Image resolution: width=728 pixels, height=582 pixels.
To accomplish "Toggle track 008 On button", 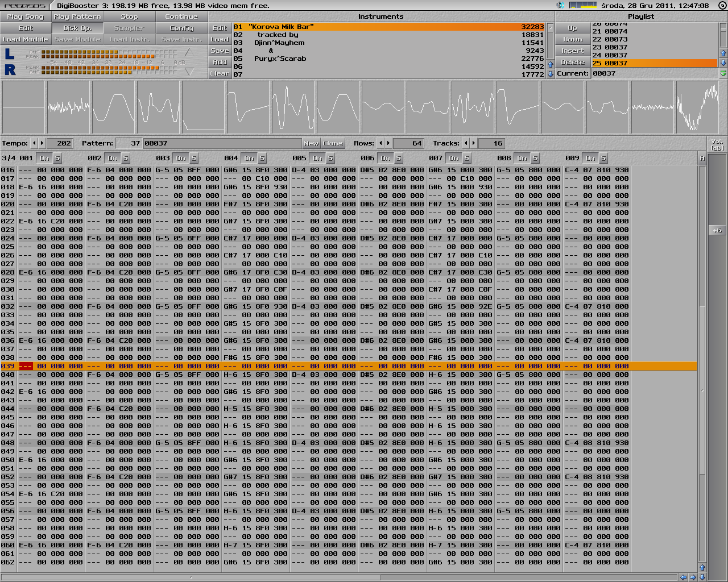I will pyautogui.click(x=522, y=158).
